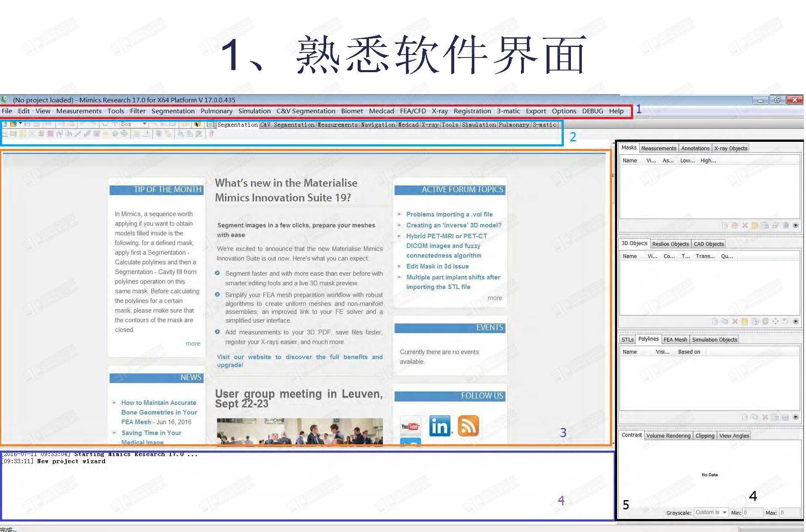Click the context help pointer icon
Image resolution: width=806 pixels, height=532 pixels.
(197, 124)
